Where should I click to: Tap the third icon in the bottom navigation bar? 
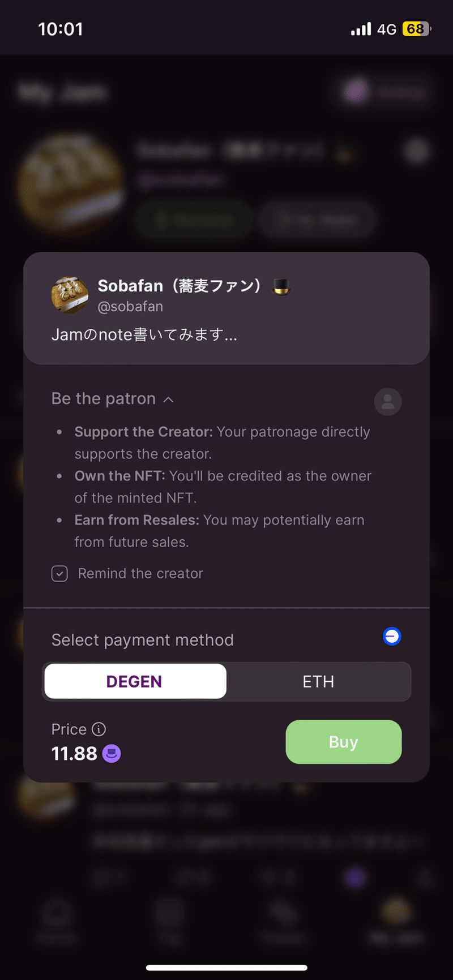pyautogui.click(x=283, y=913)
